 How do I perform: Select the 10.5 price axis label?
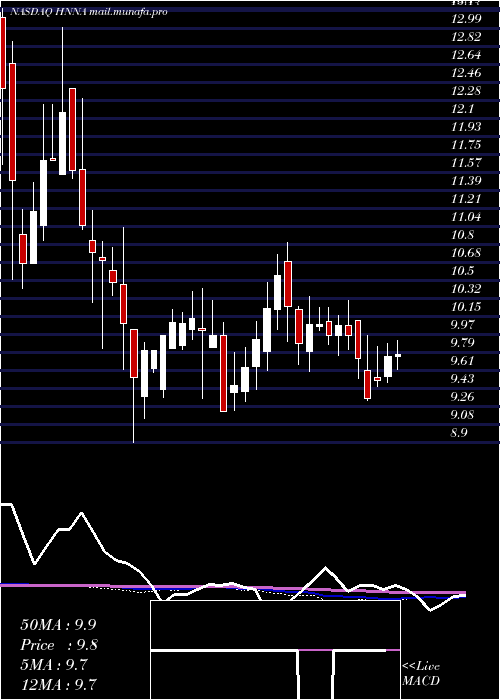pos(462,271)
